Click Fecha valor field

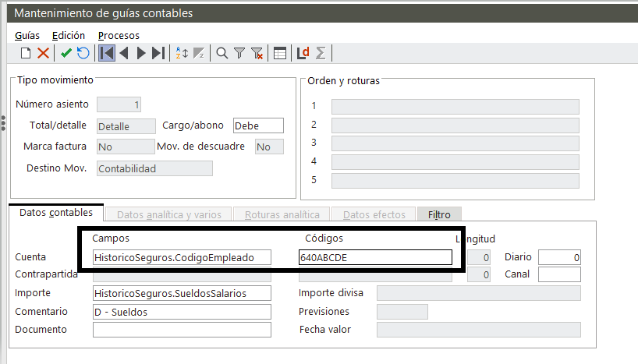[x=479, y=330]
